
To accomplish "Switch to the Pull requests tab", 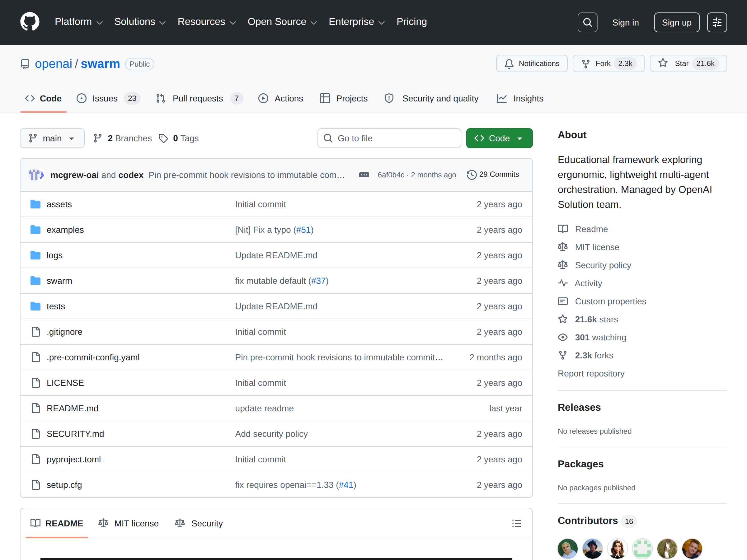I will tap(199, 99).
